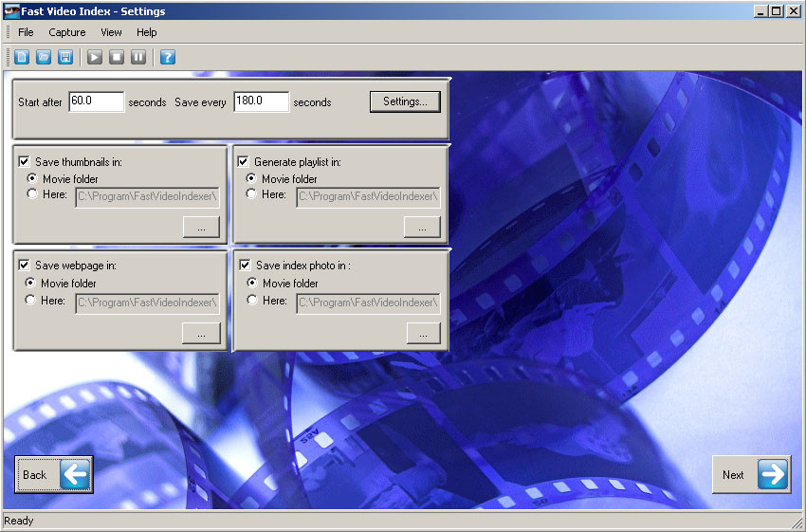Screen dimensions: 806x532
Task: Pause capture with the Pause toolbar button
Action: click(x=138, y=57)
